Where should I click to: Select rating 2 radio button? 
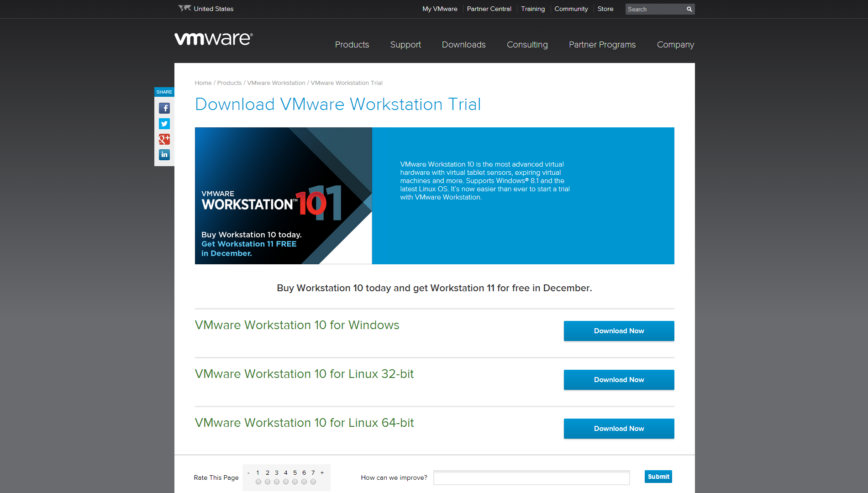(x=268, y=482)
